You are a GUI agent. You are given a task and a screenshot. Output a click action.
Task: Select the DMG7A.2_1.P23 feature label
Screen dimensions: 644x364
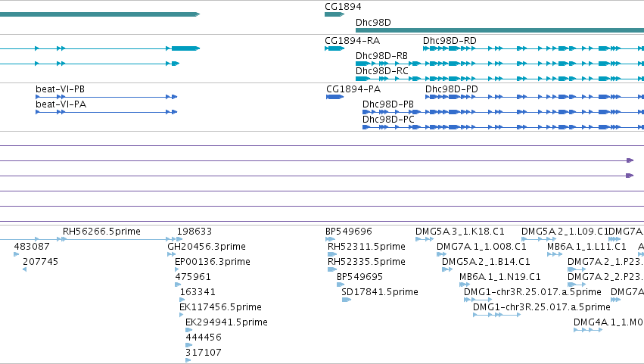point(605,262)
